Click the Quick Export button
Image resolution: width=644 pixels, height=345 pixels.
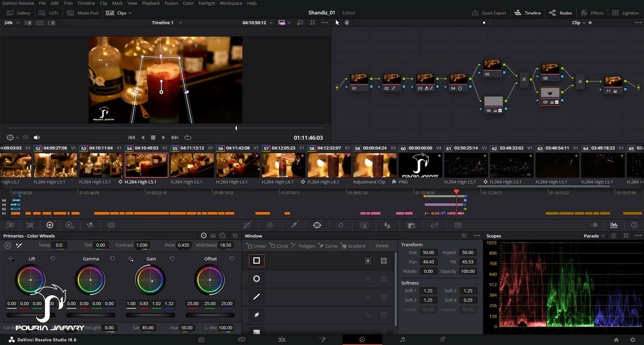[489, 13]
